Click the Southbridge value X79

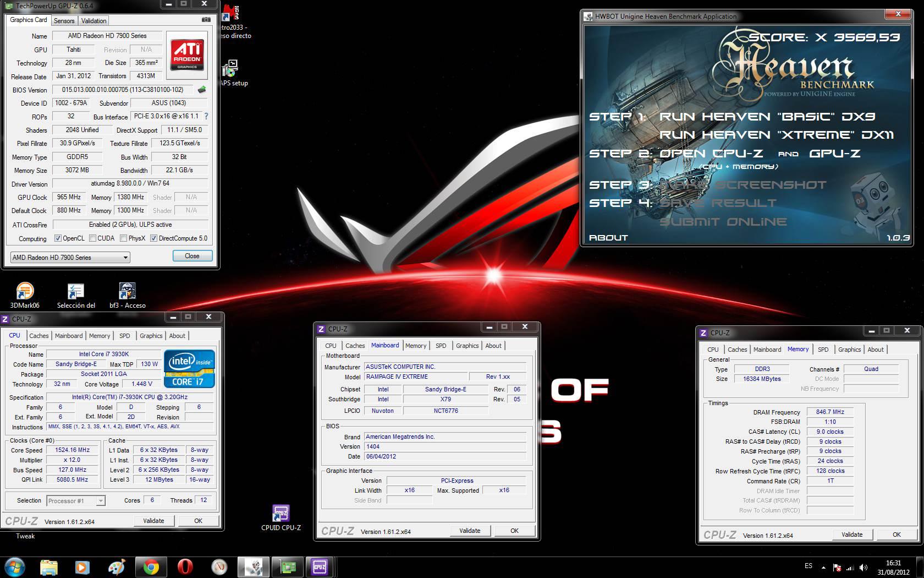446,399
